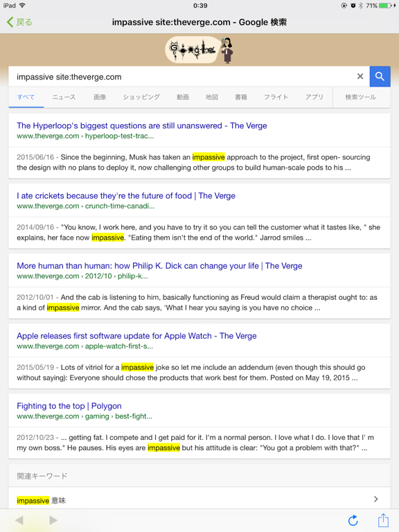Open the I ate crickets article link
The height and width of the screenshot is (532, 399).
126,196
